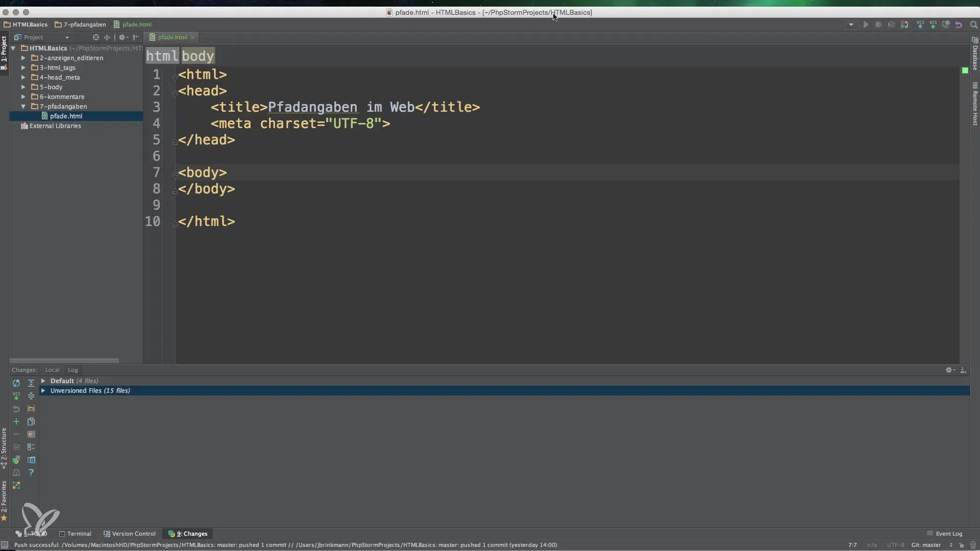Click Set Active Changelist checkmark icon

click(x=16, y=447)
